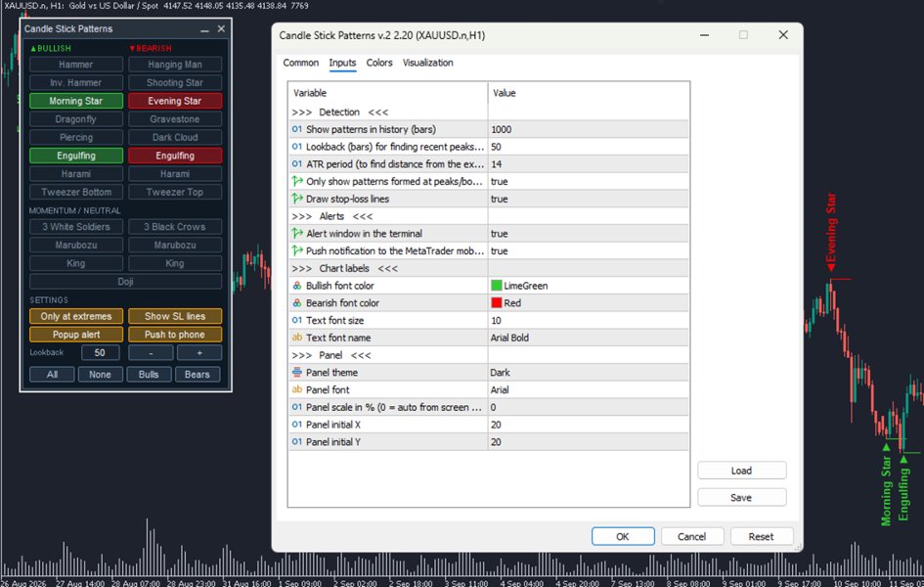Open Panel theme value Dark

[588, 373]
